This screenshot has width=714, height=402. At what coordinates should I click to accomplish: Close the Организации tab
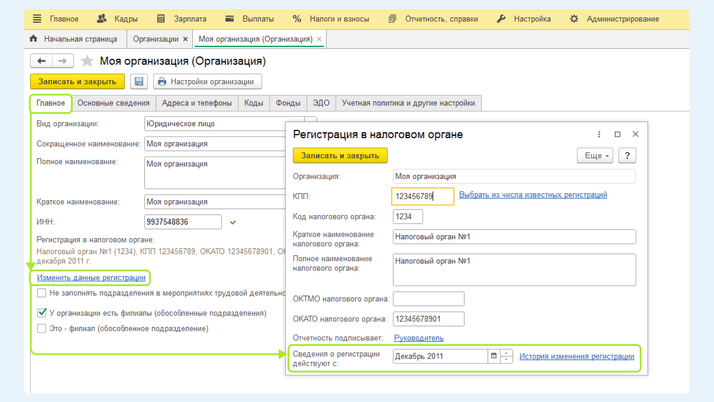tap(186, 39)
